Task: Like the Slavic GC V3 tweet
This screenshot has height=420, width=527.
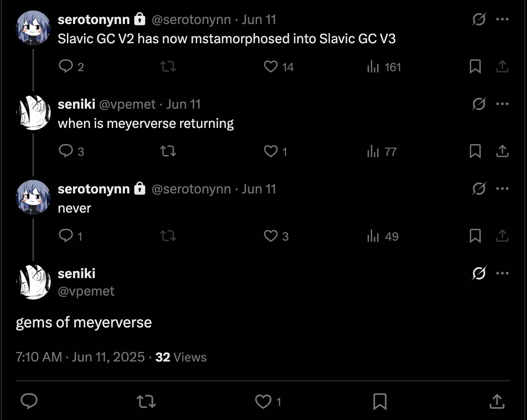Action: point(271,67)
